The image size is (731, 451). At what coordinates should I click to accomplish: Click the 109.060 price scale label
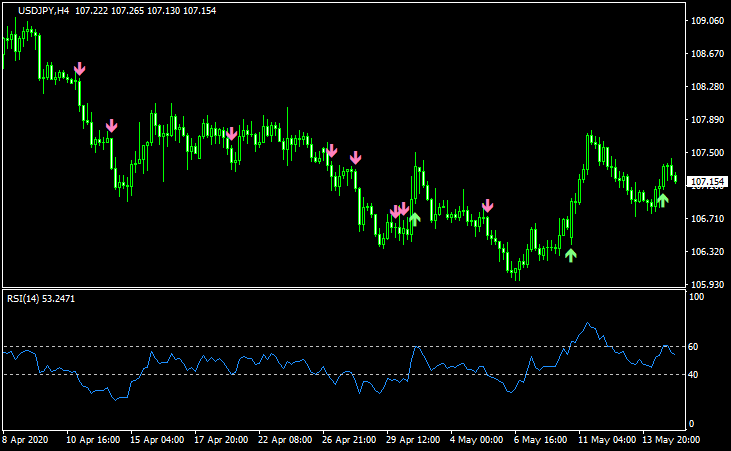707,21
